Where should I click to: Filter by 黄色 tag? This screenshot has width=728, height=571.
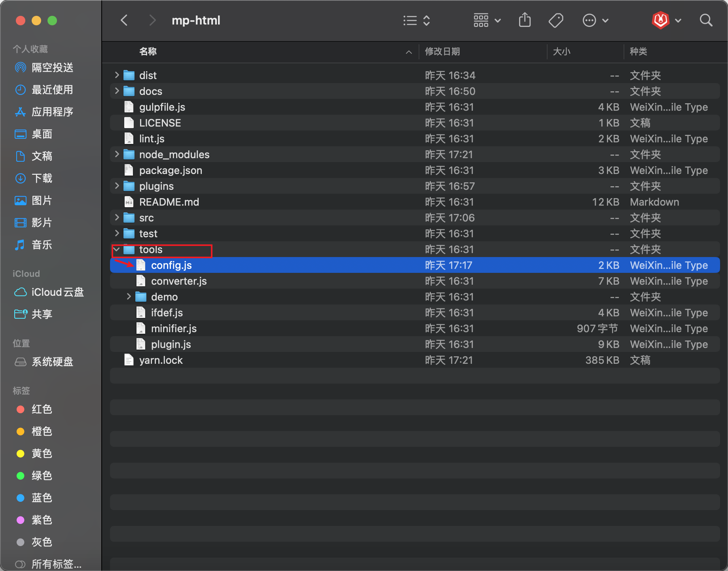click(x=34, y=454)
